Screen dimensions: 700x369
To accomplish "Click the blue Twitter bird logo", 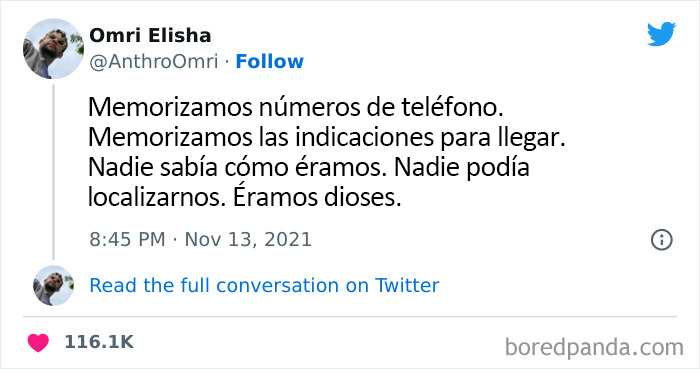I will point(662,33).
